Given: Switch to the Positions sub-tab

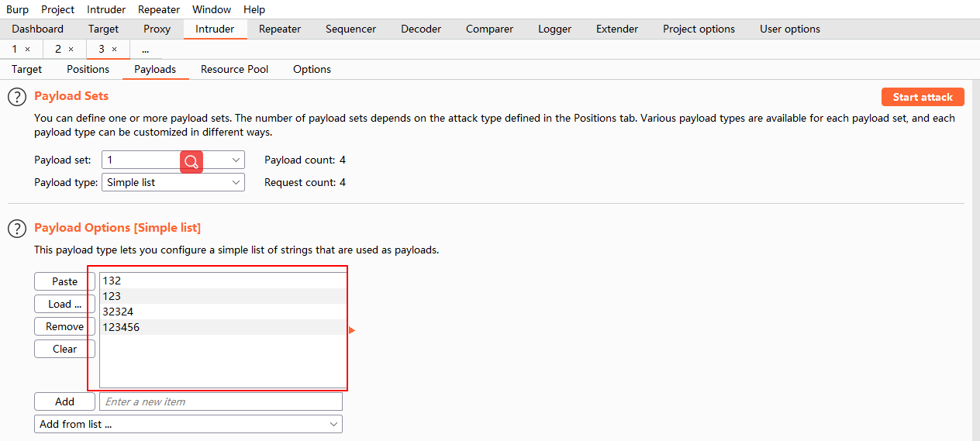Looking at the screenshot, I should pos(88,69).
